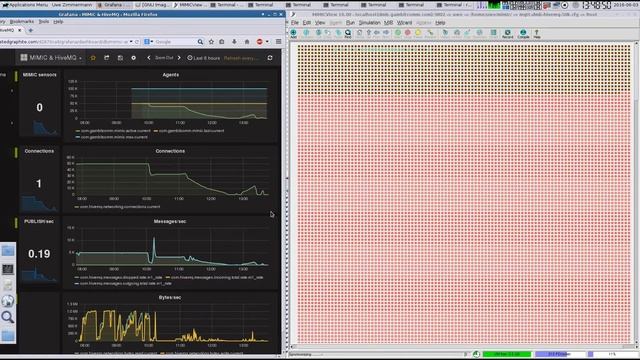Click the Compile icon in MIMICView toolbar

click(523, 33)
